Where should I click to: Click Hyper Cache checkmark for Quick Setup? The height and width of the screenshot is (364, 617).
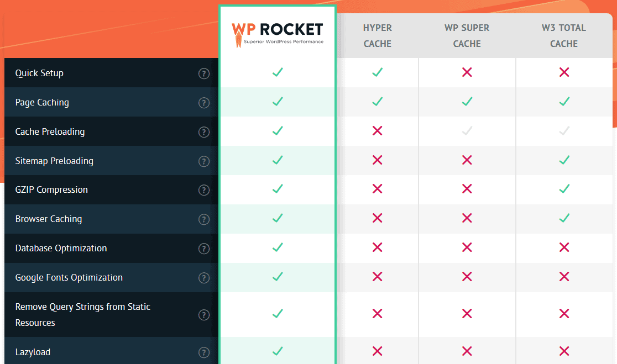tap(378, 72)
